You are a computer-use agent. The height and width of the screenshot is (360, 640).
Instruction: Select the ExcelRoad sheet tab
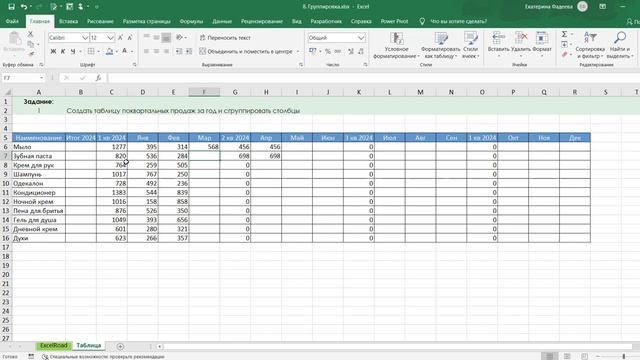(54, 346)
